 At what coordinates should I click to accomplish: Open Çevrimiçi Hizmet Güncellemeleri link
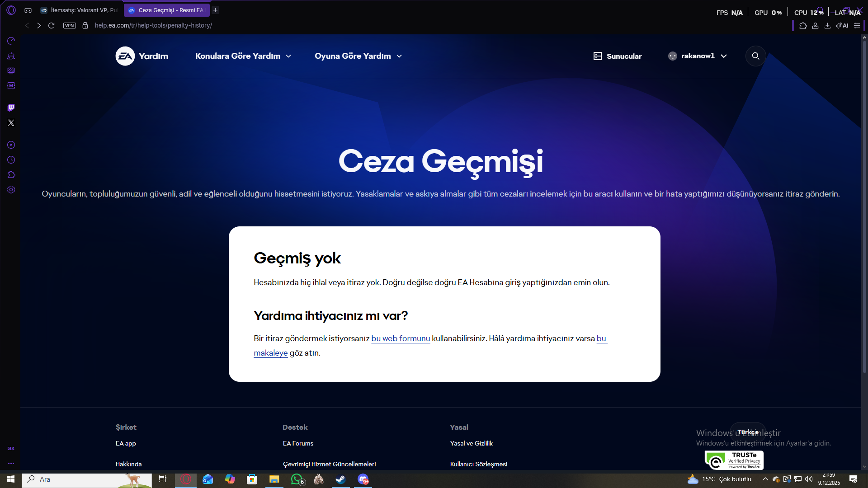tap(329, 465)
